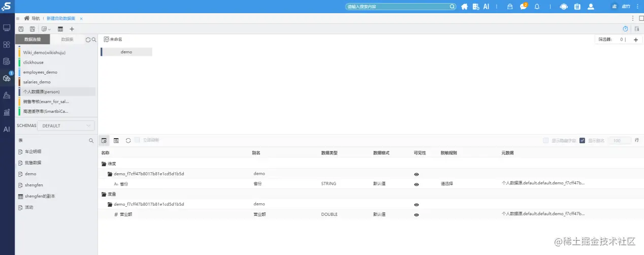The image size is (644, 255).
Task: Search tables using the 表 magnifier icon
Action: tap(91, 140)
